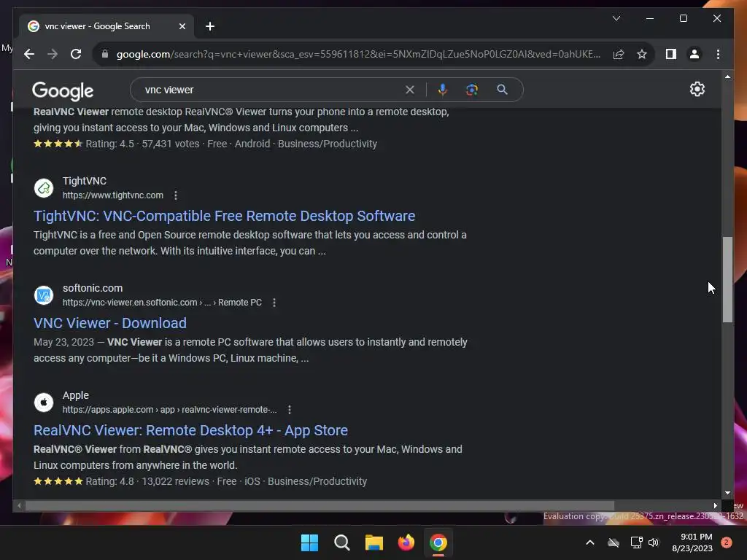Open the clock showing 9:01 PM
The image size is (747, 560).
click(692, 542)
